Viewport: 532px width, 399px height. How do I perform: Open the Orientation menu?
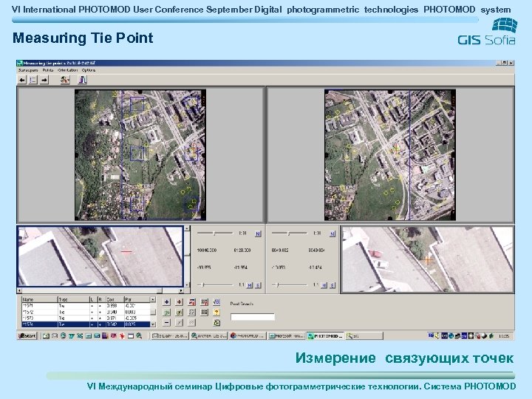pyautogui.click(x=68, y=70)
